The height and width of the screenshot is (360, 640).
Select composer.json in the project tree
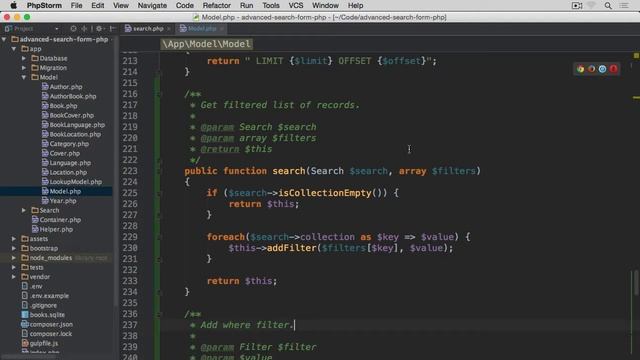[x=51, y=324]
